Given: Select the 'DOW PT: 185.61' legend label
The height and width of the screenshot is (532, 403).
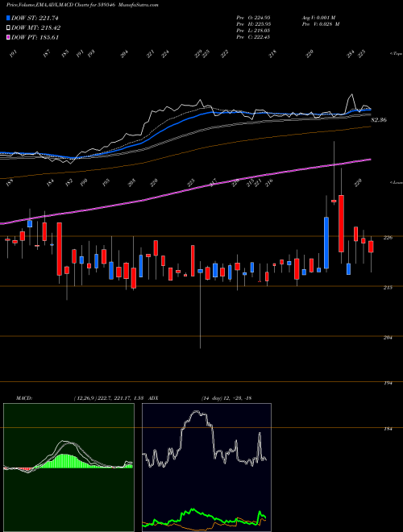Looking at the screenshot, I should pyautogui.click(x=35, y=37).
